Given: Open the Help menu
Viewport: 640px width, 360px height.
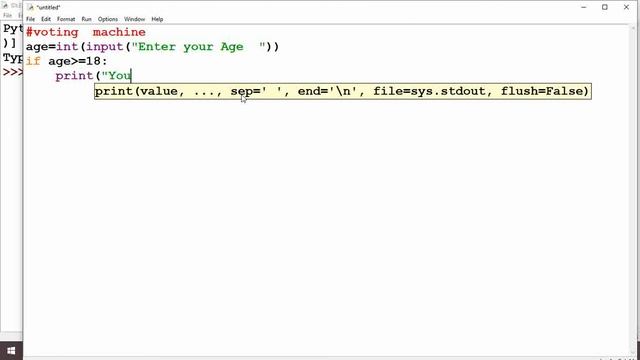Looking at the screenshot, I should click(157, 19).
